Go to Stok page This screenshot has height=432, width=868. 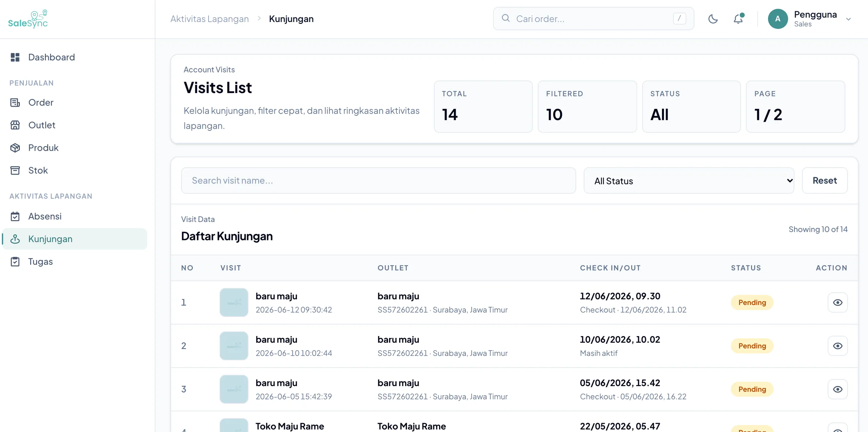pyautogui.click(x=75, y=171)
